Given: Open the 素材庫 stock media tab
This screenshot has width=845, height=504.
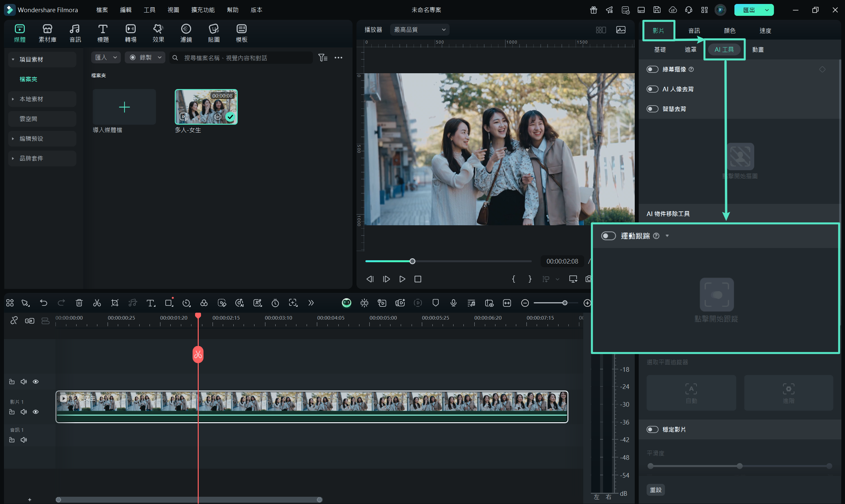Looking at the screenshot, I should (47, 33).
